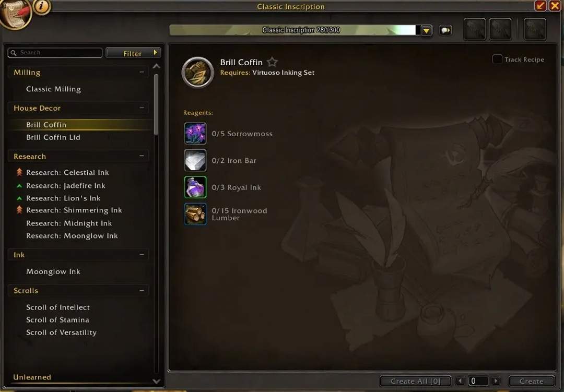Click the Sorrowmoss reagent icon
This screenshot has width=564, height=392.
click(x=195, y=134)
